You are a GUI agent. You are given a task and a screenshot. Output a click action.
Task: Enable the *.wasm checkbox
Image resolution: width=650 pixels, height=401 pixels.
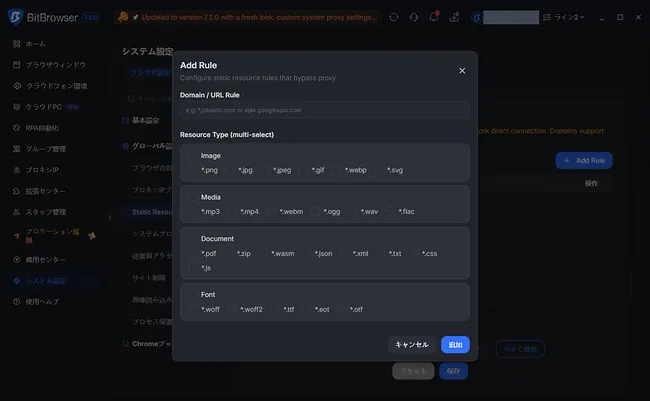[262, 253]
